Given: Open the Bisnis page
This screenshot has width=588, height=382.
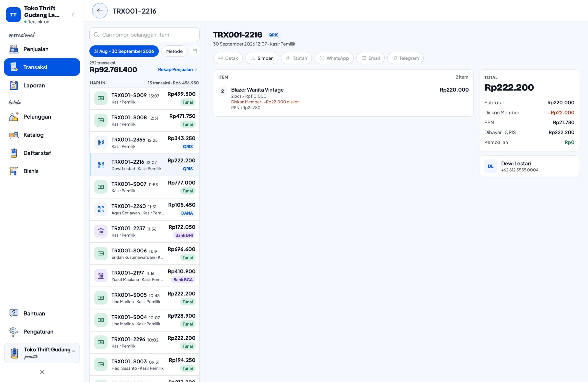Looking at the screenshot, I should click(42, 171).
